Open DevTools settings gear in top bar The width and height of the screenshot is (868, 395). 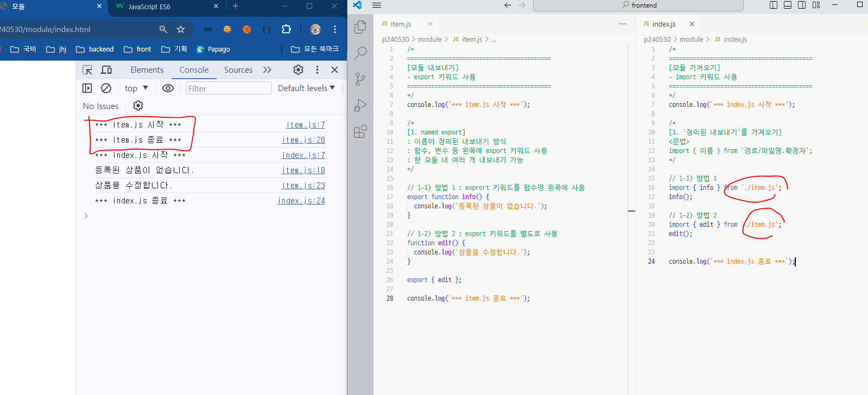[x=298, y=70]
